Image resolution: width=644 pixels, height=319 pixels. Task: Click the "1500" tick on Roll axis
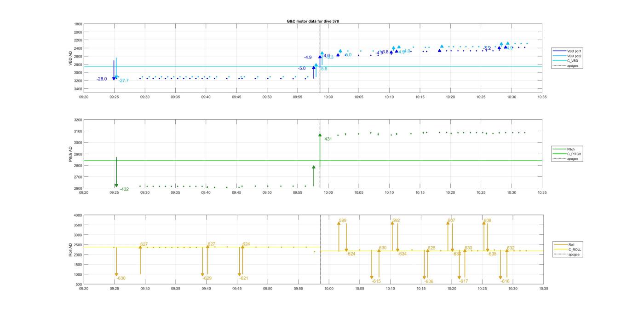(x=78, y=265)
